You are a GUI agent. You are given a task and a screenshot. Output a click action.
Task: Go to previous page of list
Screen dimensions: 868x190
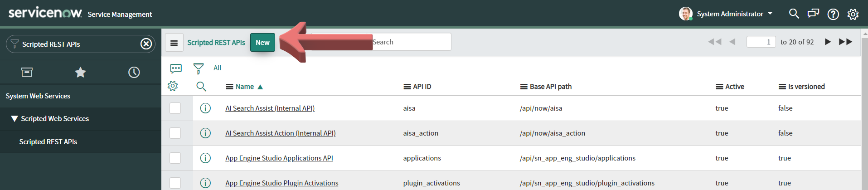coord(732,42)
